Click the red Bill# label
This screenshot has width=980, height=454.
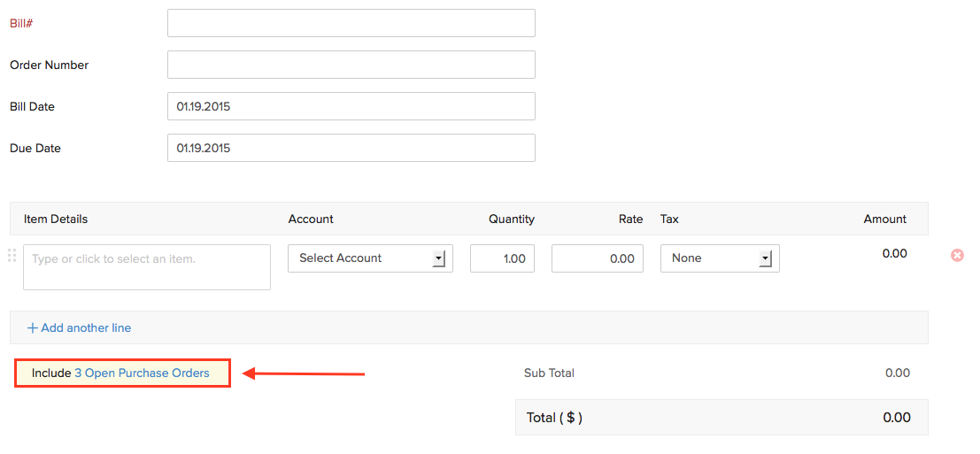tap(21, 23)
